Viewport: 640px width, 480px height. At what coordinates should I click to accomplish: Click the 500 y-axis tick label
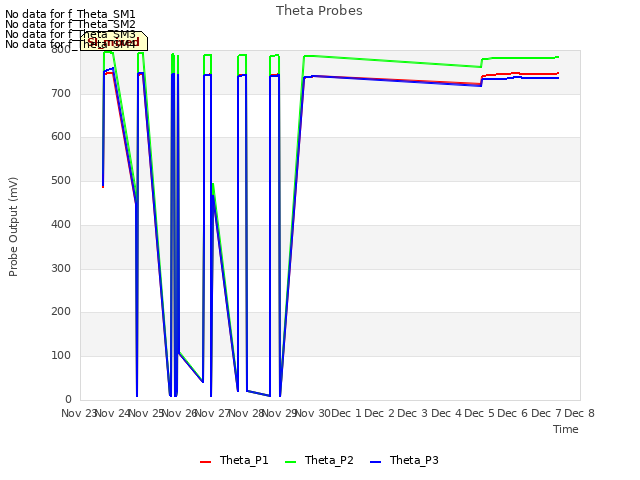coord(61,181)
